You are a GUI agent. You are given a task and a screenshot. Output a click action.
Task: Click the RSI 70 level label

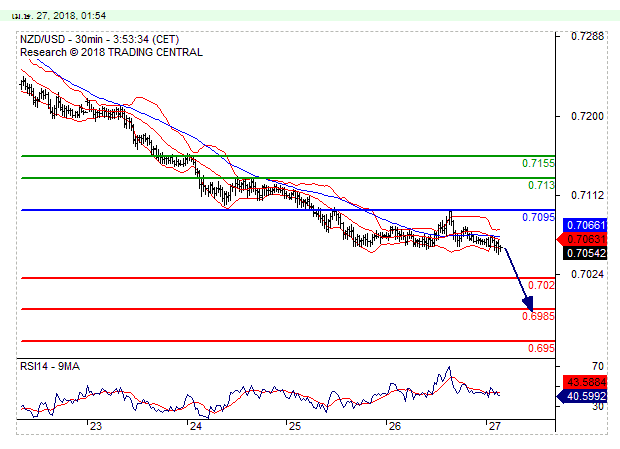597,366
